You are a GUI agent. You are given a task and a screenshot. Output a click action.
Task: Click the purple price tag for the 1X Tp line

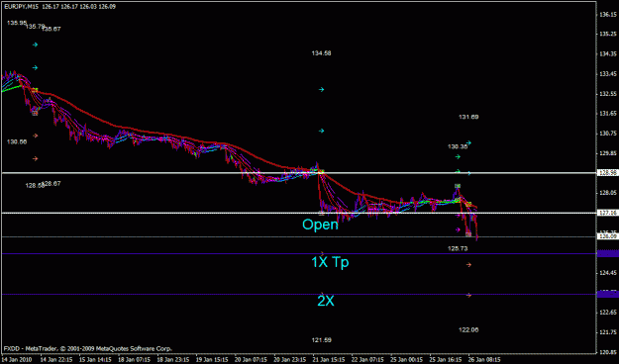coord(608,253)
